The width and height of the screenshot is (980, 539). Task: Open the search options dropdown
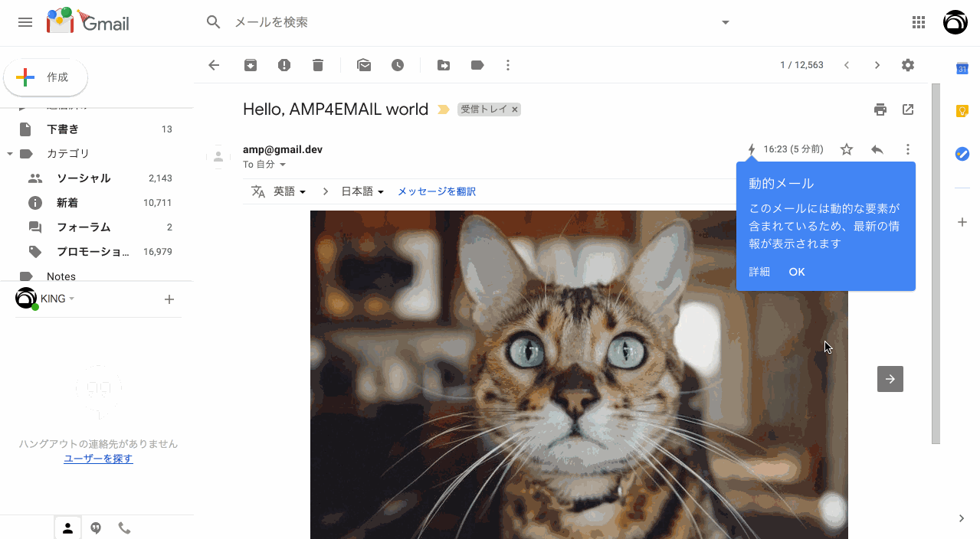[725, 22]
